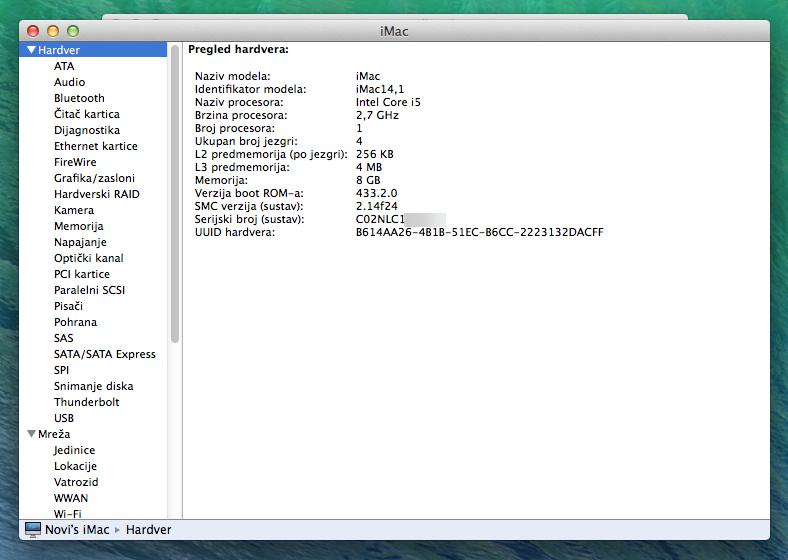Screen dimensions: 788x560
Task: Open SATA/SATA Express details
Action: click(104, 354)
